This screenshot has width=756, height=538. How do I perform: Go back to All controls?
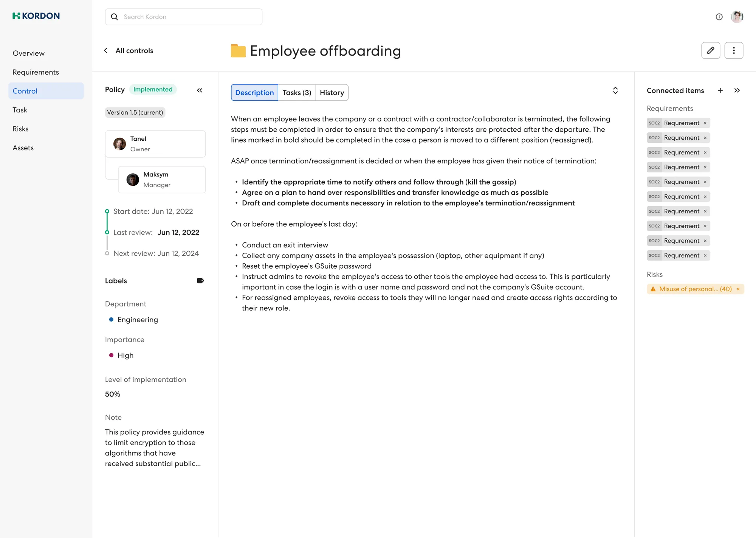(134, 51)
